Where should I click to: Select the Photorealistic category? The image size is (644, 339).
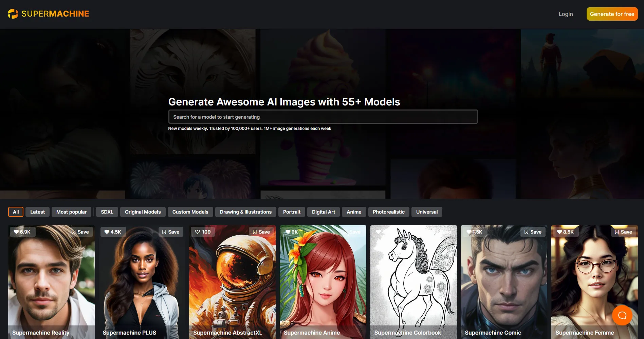pos(388,212)
